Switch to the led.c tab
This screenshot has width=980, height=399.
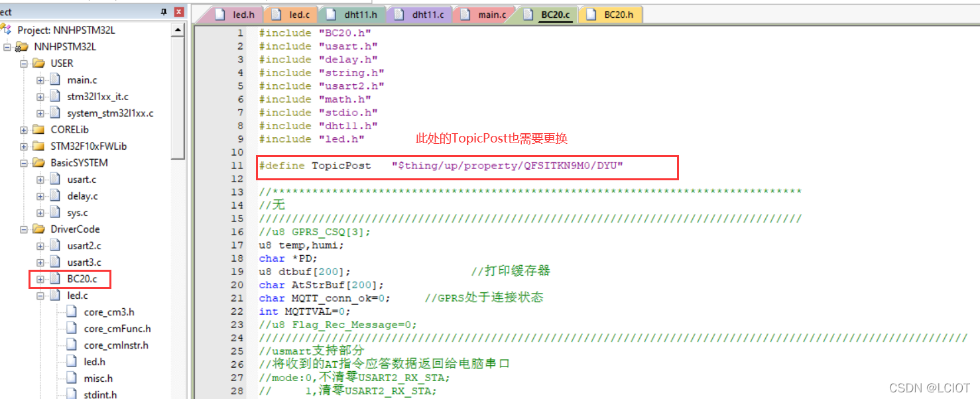coord(292,15)
